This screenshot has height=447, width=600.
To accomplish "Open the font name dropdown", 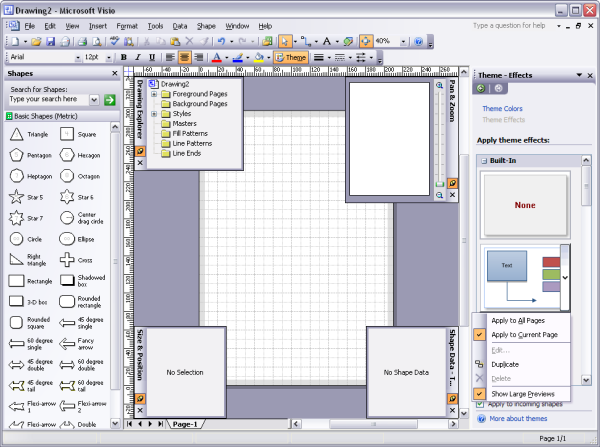I will click(x=78, y=57).
